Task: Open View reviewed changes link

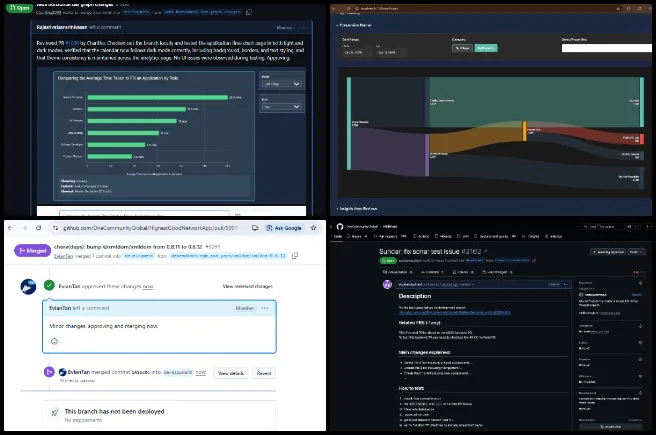Action: coord(248,287)
